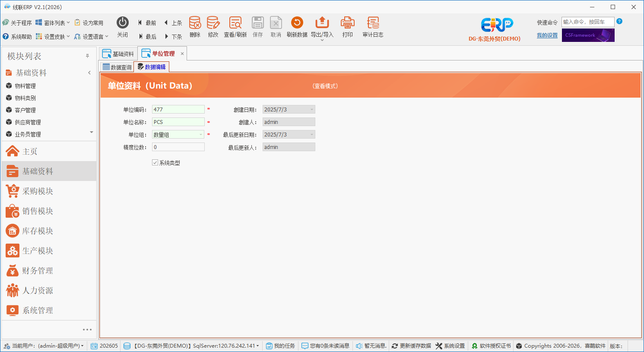Open 物料类别 in the module list

(x=25, y=98)
